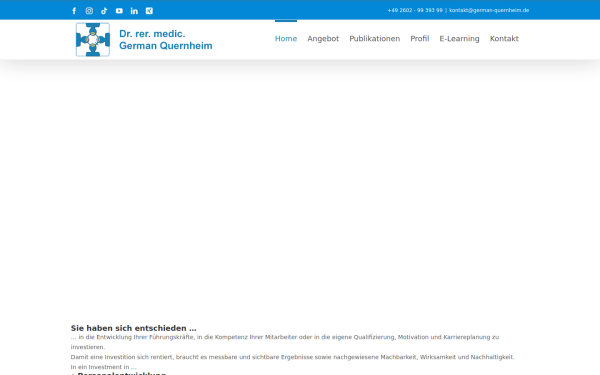Screen dimensions: 600x375
Task: Click the Dr. rer. medic. German Quernheim title
Action: [165, 39]
